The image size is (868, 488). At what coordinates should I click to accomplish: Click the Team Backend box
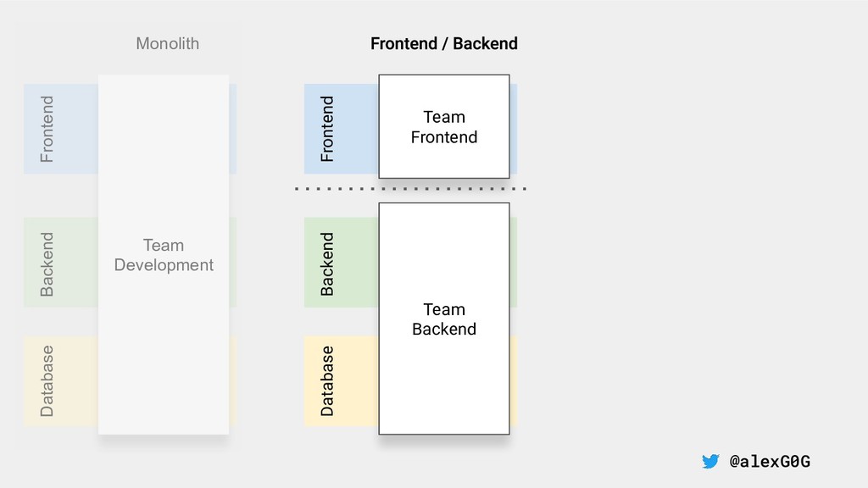point(443,319)
